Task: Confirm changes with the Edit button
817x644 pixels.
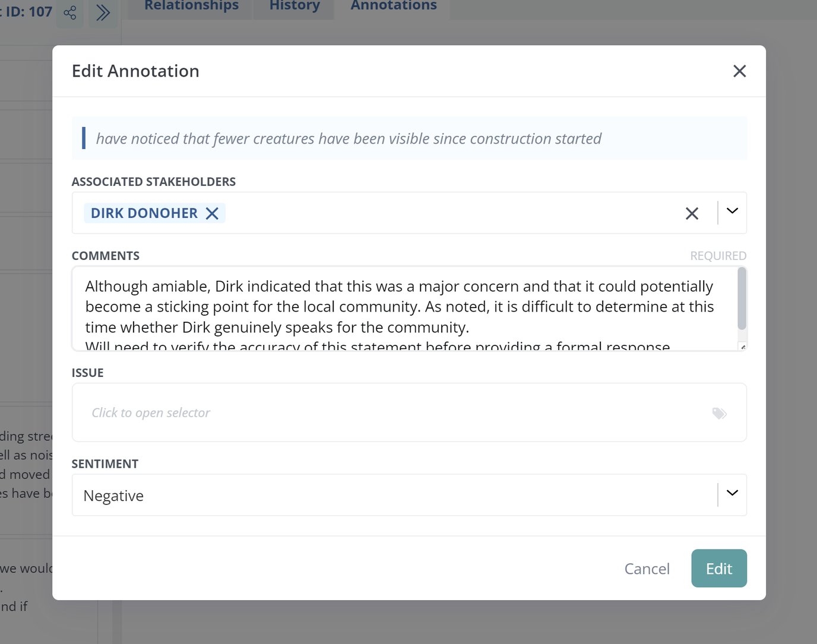Action: pos(718,568)
